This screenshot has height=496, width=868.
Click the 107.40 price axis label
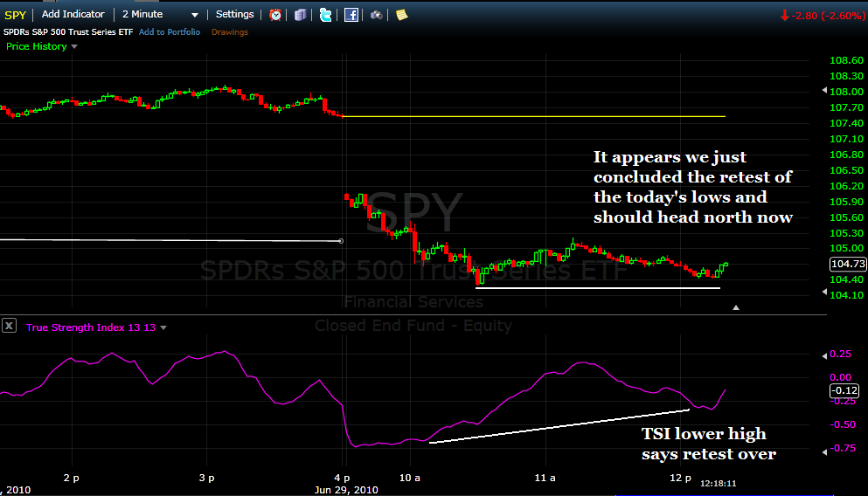pyautogui.click(x=846, y=123)
